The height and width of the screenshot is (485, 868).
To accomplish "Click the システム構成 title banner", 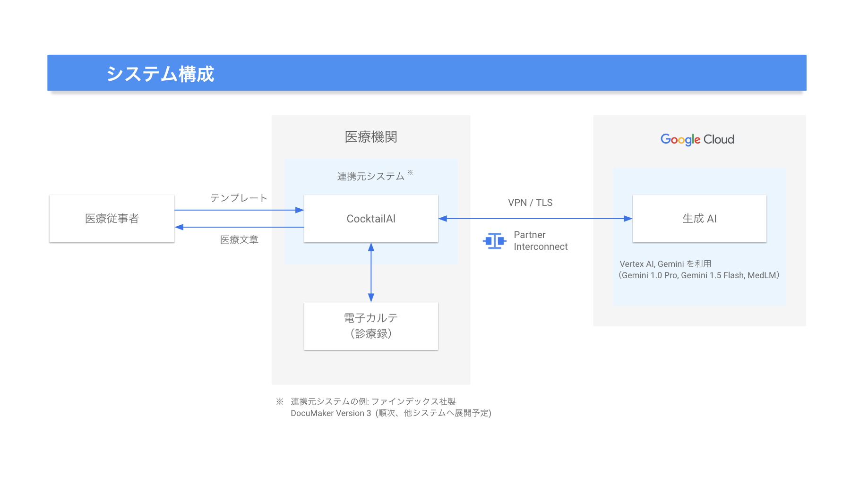I will [x=427, y=73].
